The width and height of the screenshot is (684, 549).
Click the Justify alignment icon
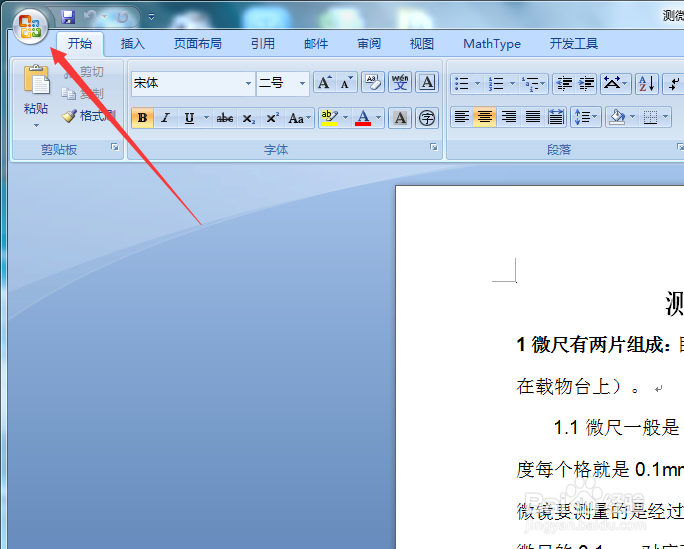(x=532, y=117)
